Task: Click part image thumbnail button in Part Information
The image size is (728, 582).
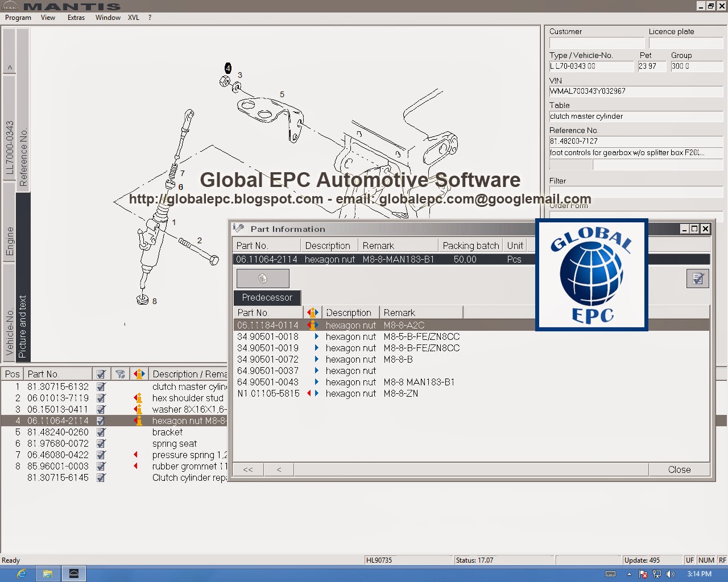Action: [263, 278]
